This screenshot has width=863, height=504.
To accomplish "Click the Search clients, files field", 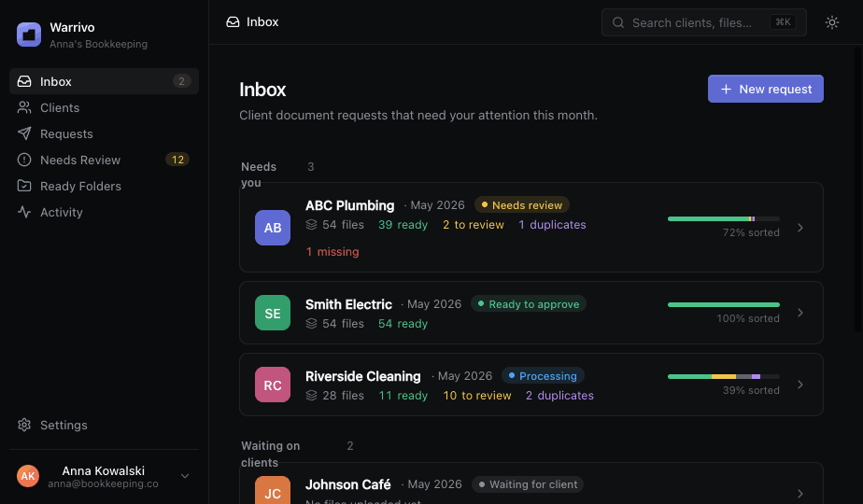I will coord(704,22).
